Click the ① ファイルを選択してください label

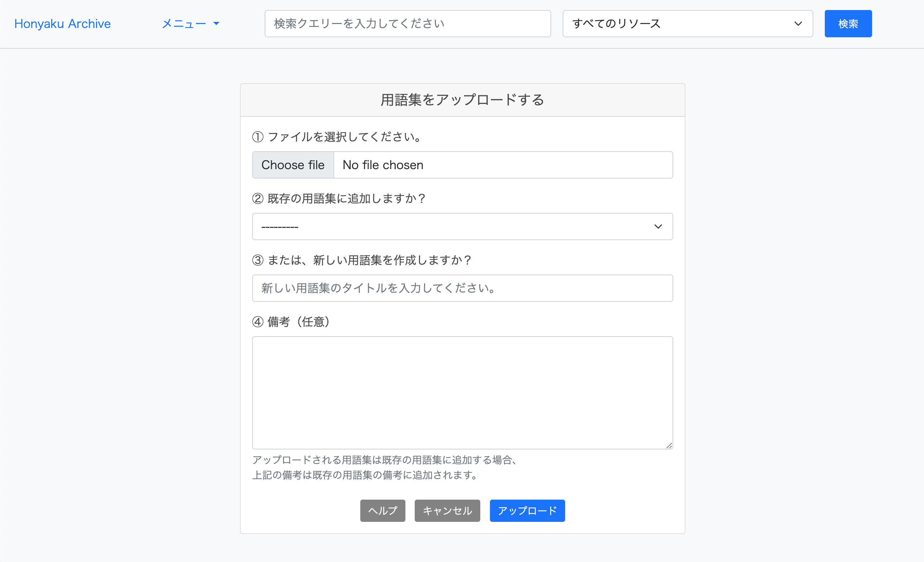337,137
